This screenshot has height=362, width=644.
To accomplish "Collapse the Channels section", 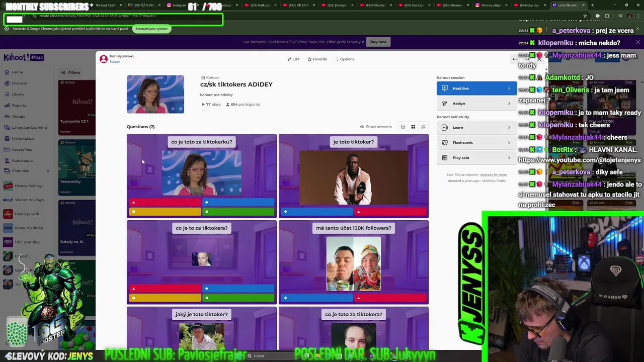I will (48, 171).
